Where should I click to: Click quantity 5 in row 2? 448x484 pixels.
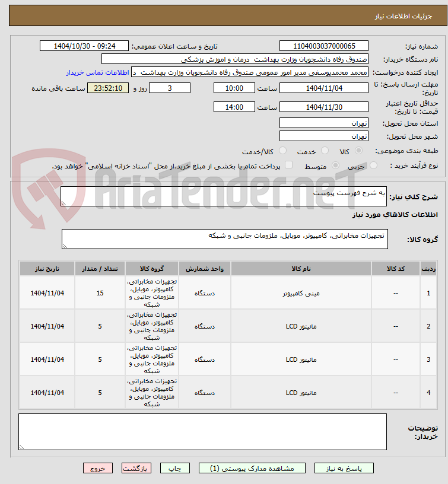[100, 326]
